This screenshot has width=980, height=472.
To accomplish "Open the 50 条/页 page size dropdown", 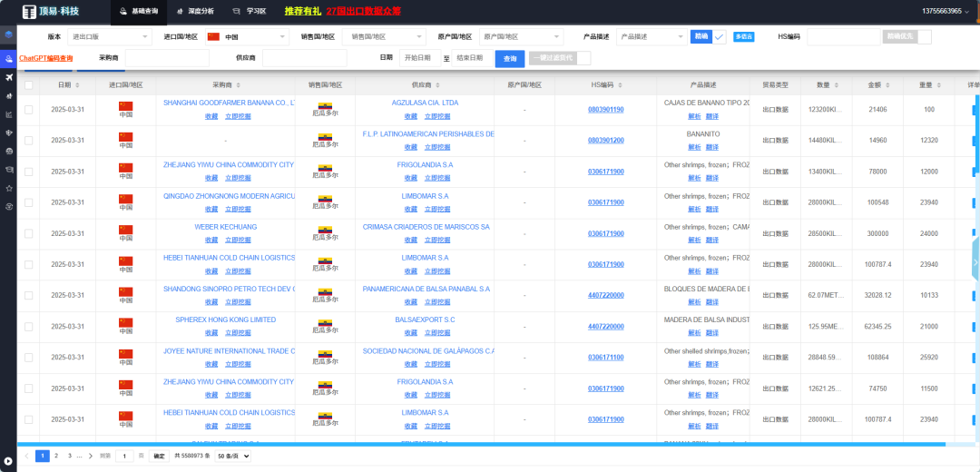I will (x=232, y=457).
